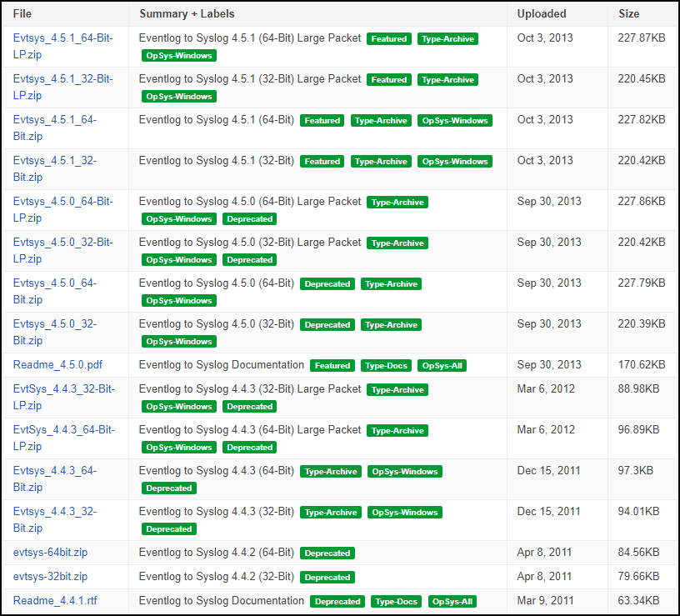This screenshot has width=680, height=616.
Task: Open Readme_4.5.0.pdf document link
Action: 57,365
